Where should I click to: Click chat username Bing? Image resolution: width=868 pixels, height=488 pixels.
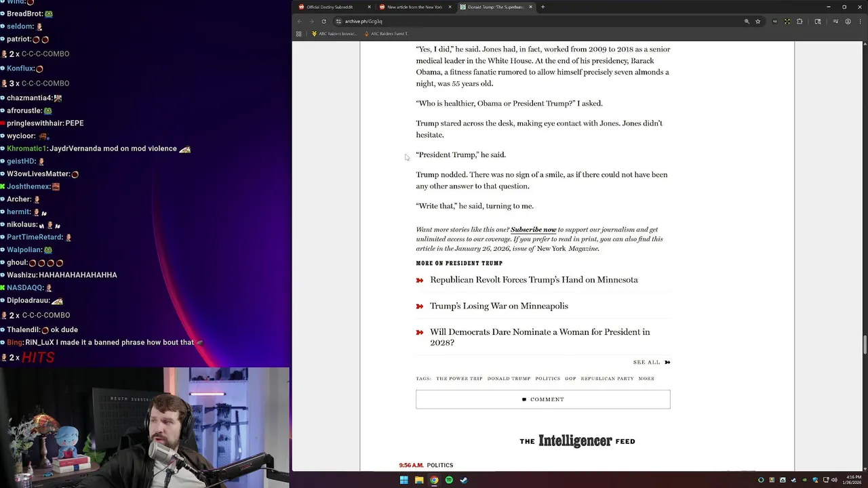[x=14, y=343]
